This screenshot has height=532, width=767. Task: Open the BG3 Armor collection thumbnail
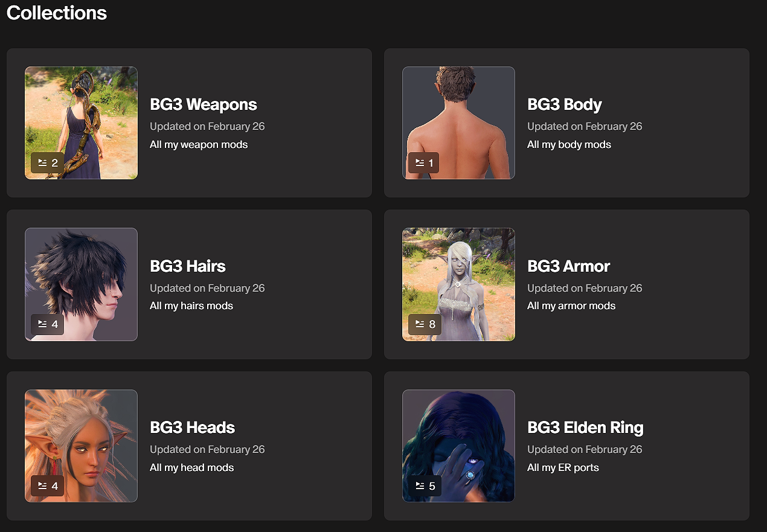(458, 284)
